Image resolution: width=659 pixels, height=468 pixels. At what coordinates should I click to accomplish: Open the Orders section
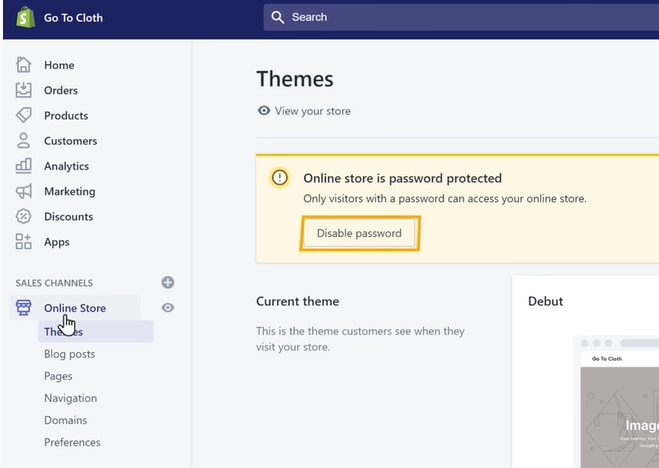61,90
